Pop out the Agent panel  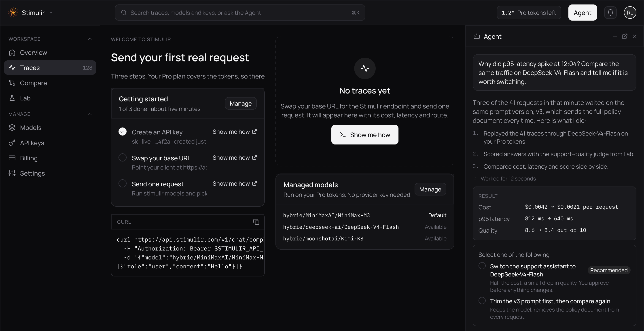625,36
